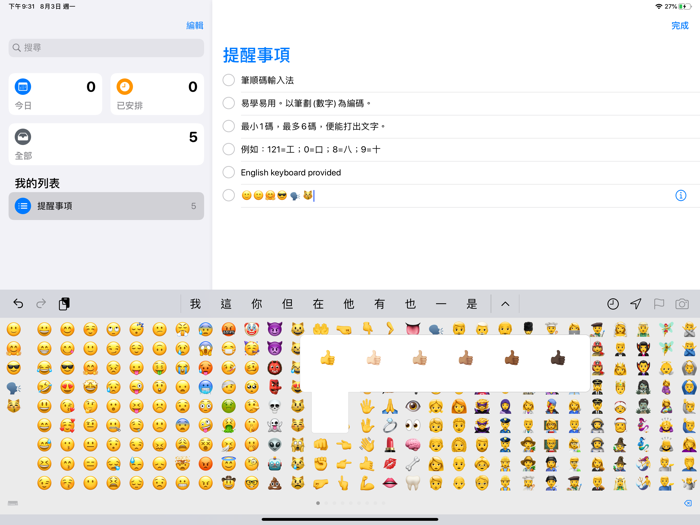Choose candidate word 你
Viewport: 700px width, 525px height.
click(257, 304)
